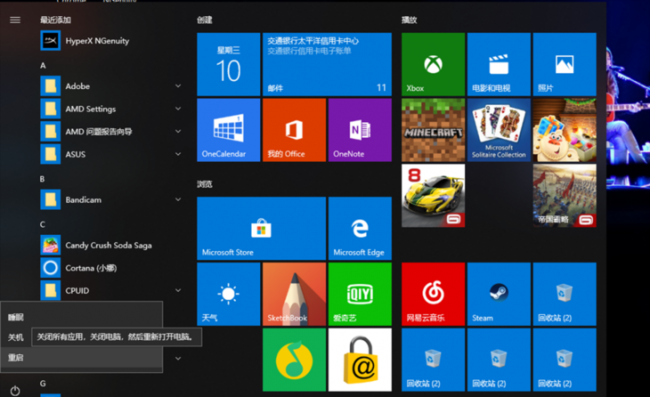
Task: Expand the ASUS folder chevron
Action: [178, 154]
